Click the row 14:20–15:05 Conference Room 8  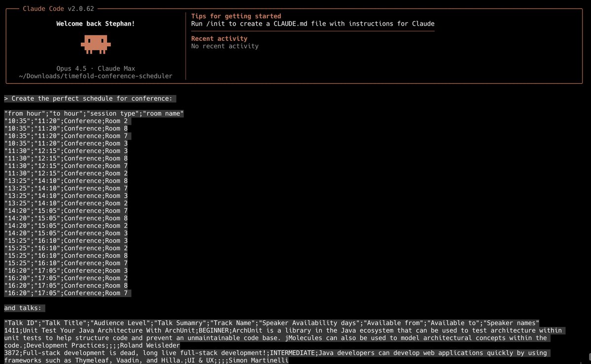[66, 218]
